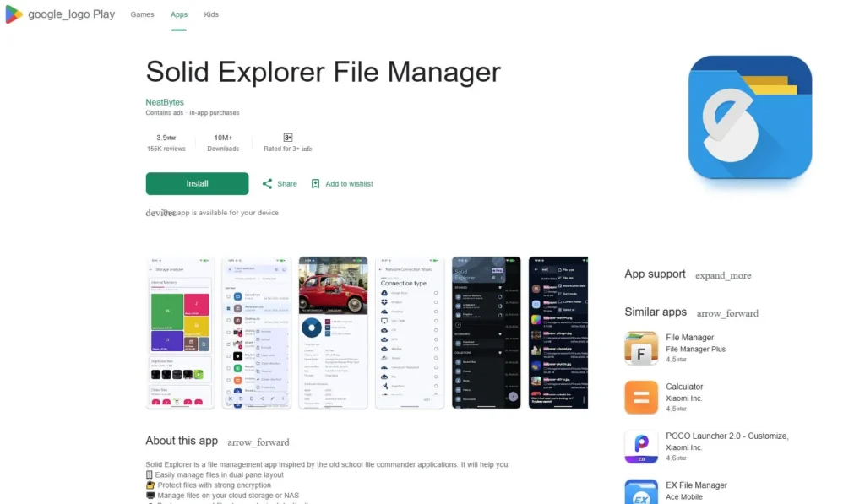
Task: Select the File Manager Plus app icon
Action: coord(640,347)
